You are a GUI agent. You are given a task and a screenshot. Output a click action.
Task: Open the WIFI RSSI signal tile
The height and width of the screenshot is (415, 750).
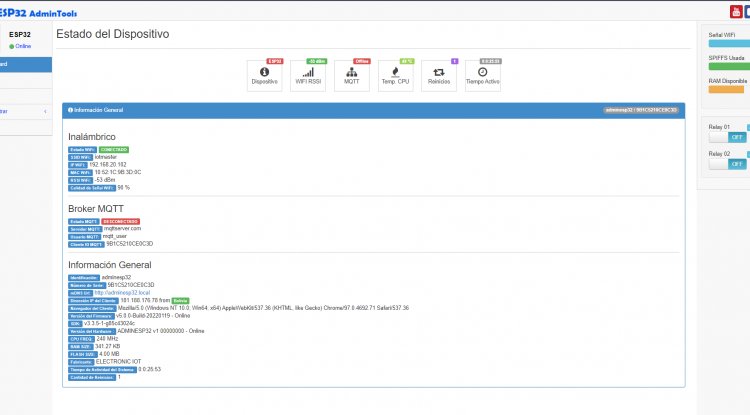coord(309,76)
